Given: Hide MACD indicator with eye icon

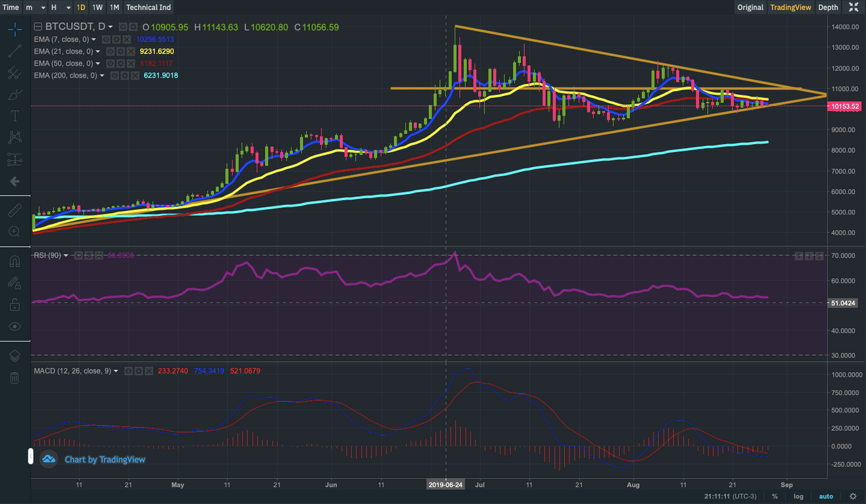Looking at the screenshot, I should click(x=129, y=371).
